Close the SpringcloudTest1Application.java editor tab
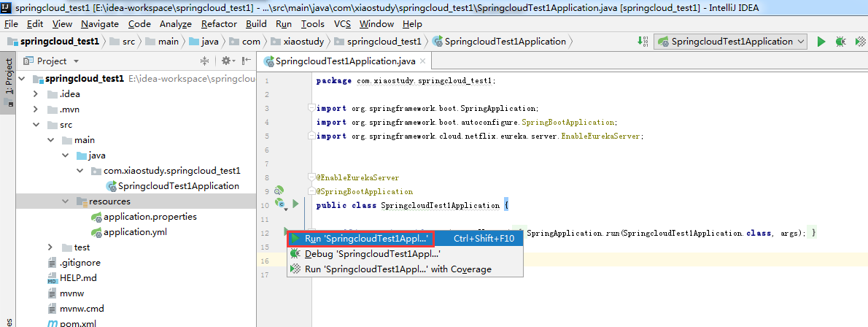868x327 pixels. (x=422, y=61)
